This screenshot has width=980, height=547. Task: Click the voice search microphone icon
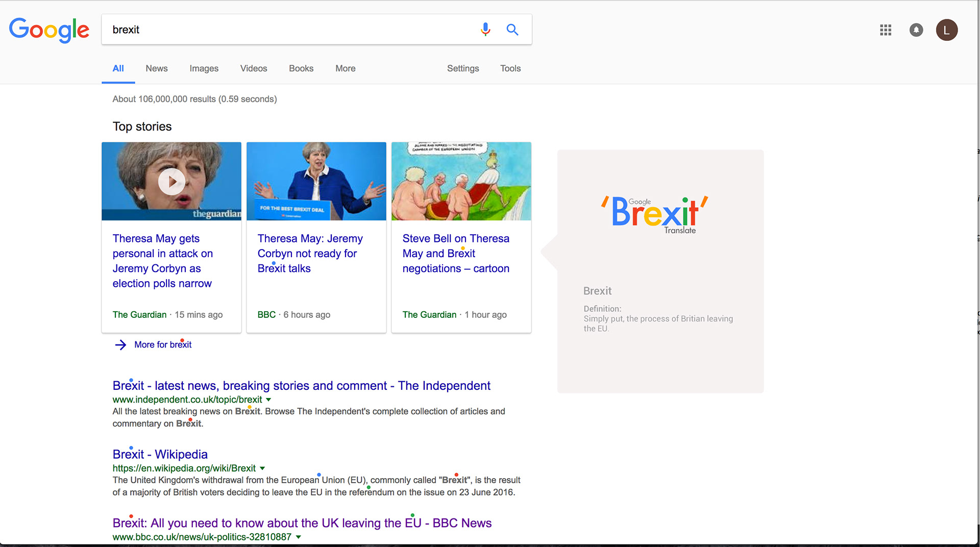coord(485,30)
